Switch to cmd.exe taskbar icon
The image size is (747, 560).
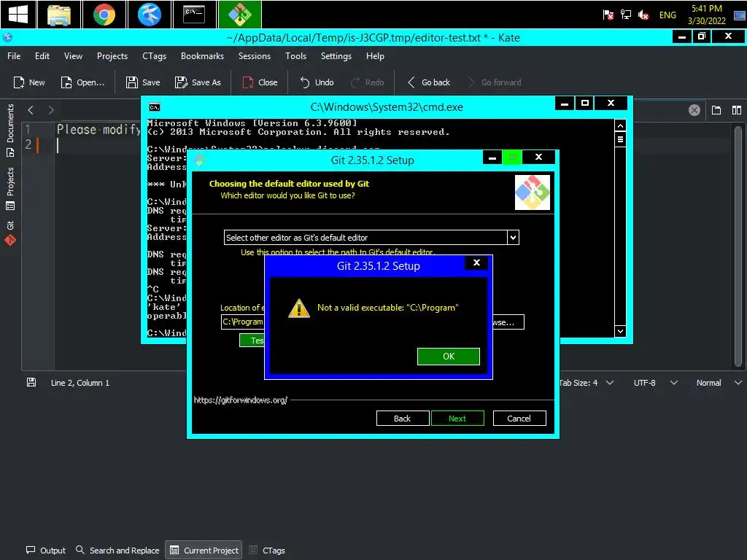point(194,15)
